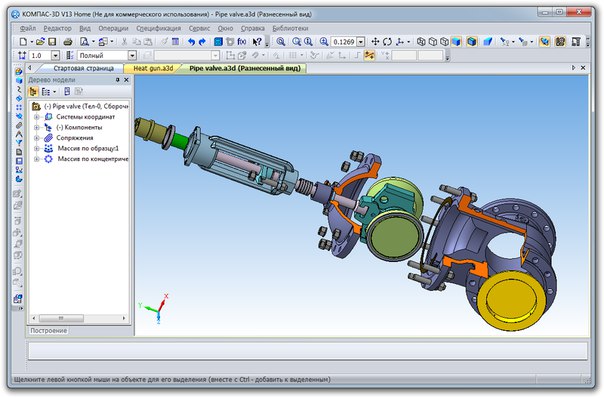Undo the last action
604x398 pixels.
point(191,42)
